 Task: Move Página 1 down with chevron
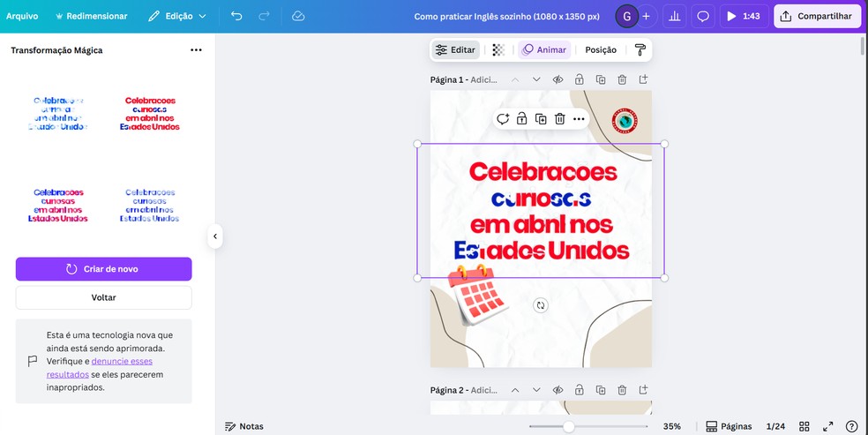click(536, 79)
